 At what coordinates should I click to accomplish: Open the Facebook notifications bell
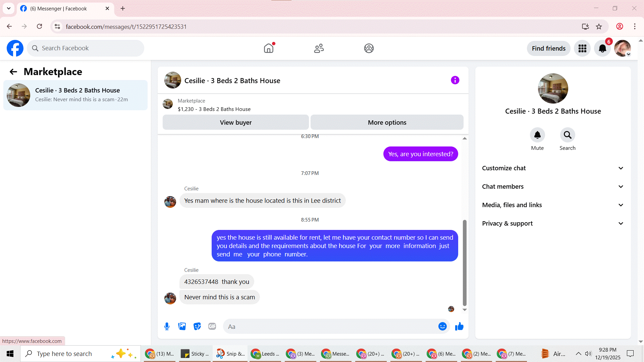(x=602, y=49)
